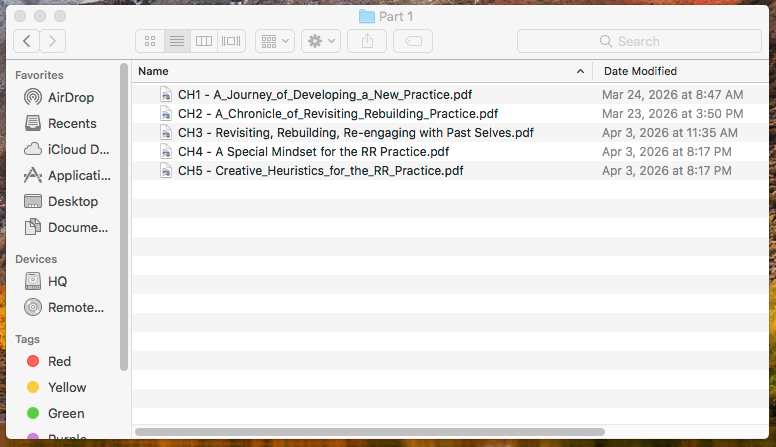This screenshot has height=447, width=776.
Task: Go forward using the right arrow
Action: tap(52, 41)
